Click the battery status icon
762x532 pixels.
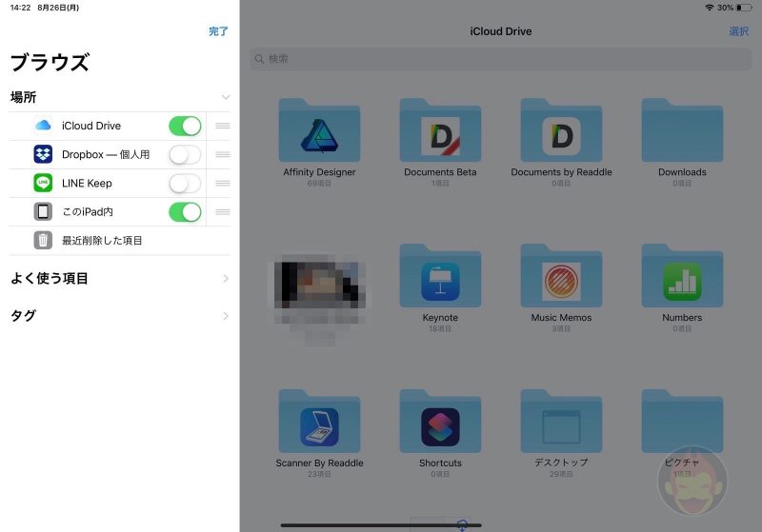(x=744, y=8)
